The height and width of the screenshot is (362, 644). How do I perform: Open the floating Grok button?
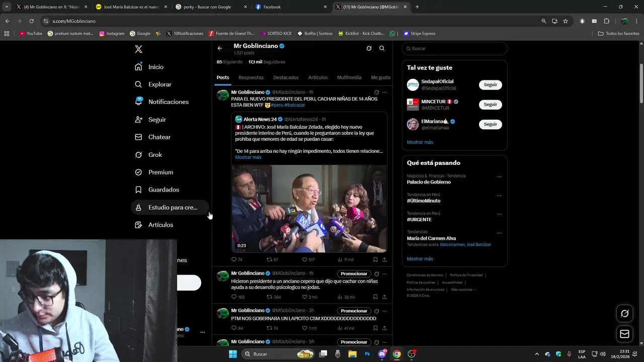[624, 314]
